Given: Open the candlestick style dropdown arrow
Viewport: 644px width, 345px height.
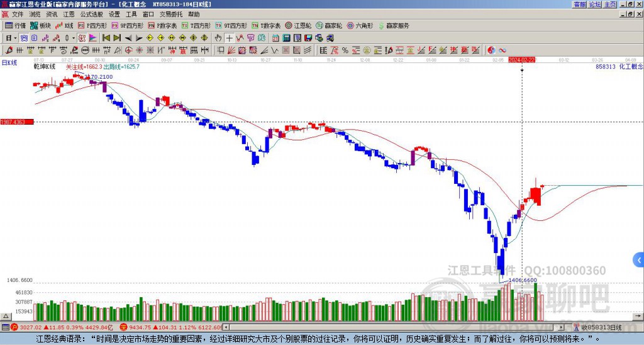Looking at the screenshot, I should pos(74,38).
